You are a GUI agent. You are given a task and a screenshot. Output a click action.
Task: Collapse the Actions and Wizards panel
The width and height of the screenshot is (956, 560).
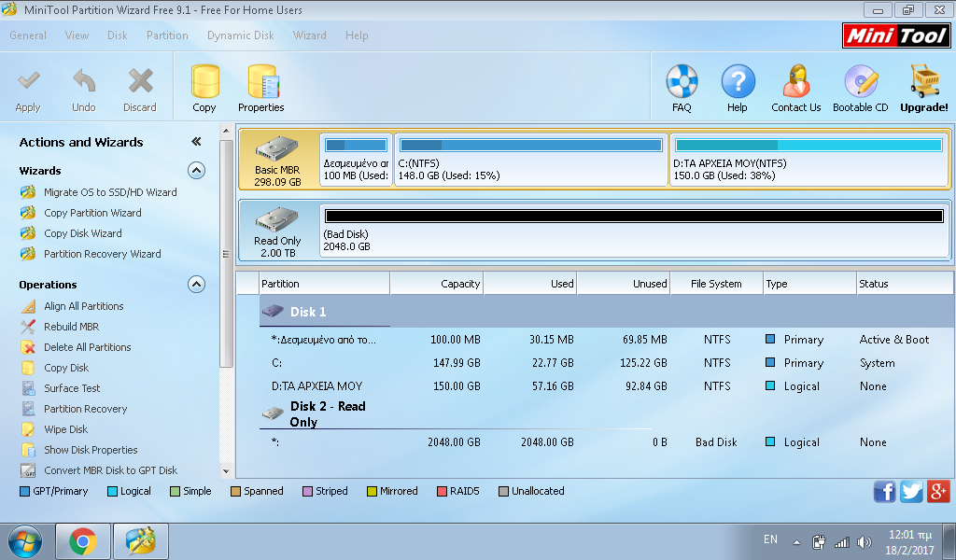click(x=196, y=142)
